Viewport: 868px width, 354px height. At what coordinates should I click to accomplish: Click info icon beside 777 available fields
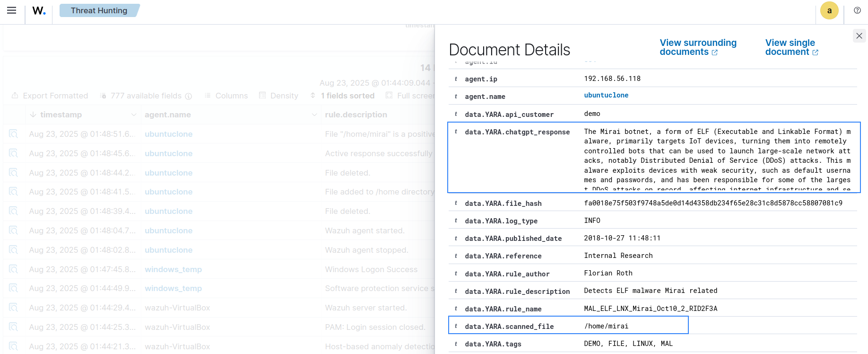click(189, 96)
